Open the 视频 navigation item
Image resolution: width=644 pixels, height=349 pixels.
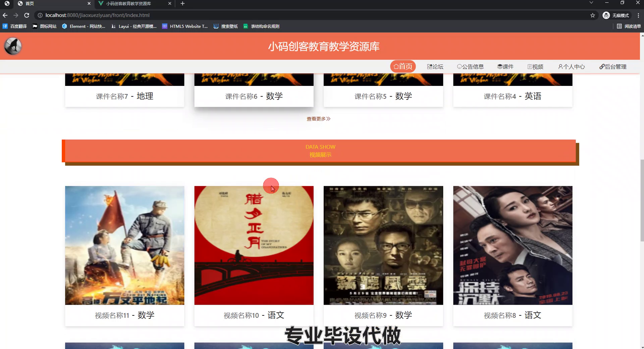[x=535, y=66]
